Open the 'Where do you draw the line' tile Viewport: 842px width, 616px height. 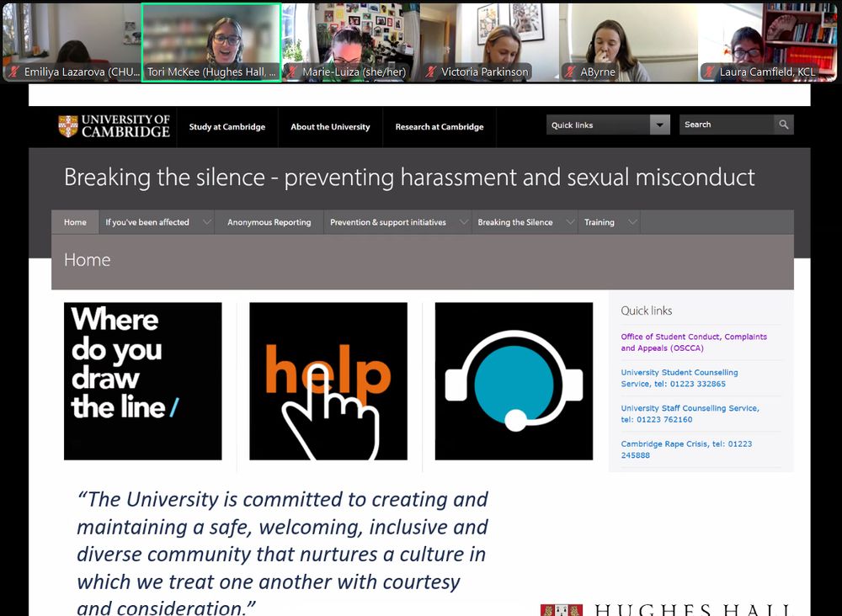point(143,381)
